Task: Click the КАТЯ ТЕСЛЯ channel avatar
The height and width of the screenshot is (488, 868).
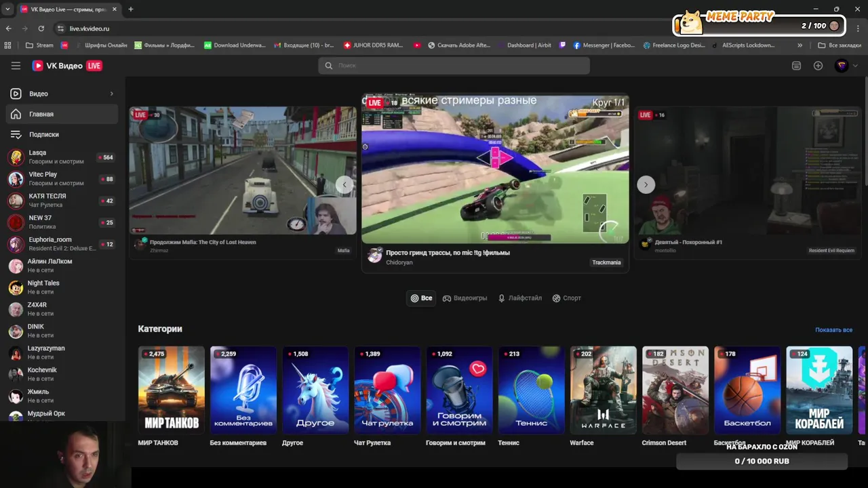Action: point(16,201)
